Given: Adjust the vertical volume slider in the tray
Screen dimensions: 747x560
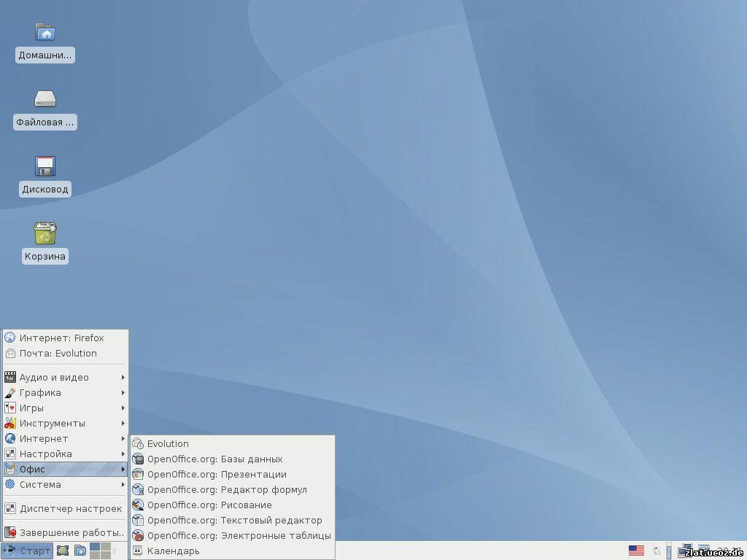Looking at the screenshot, I should [x=669, y=551].
